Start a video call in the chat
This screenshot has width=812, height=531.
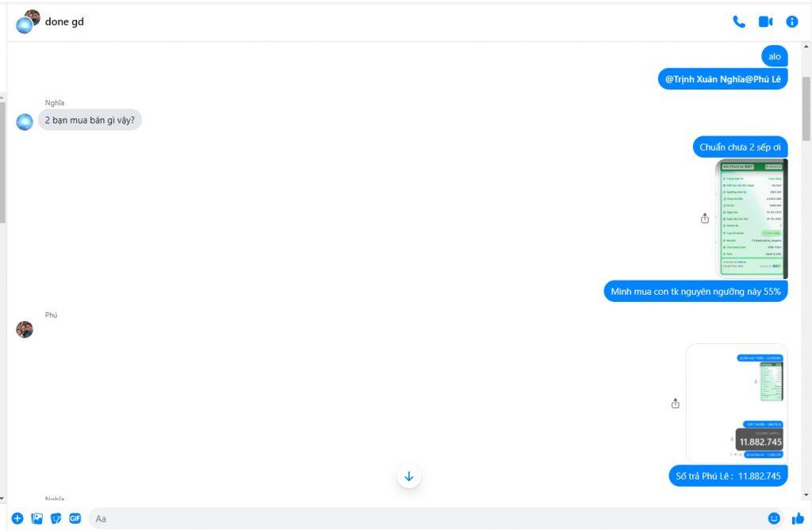click(765, 21)
